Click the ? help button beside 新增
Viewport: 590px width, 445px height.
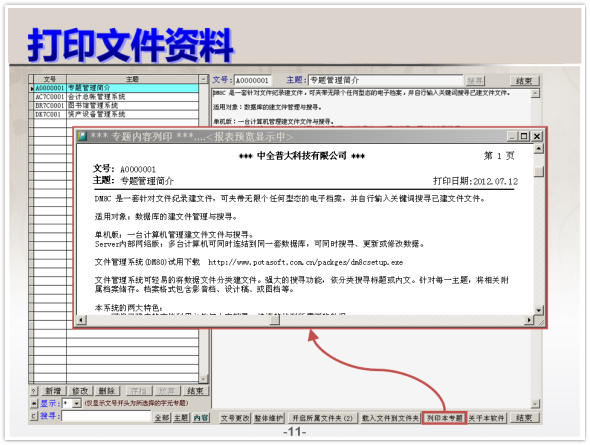click(x=33, y=391)
